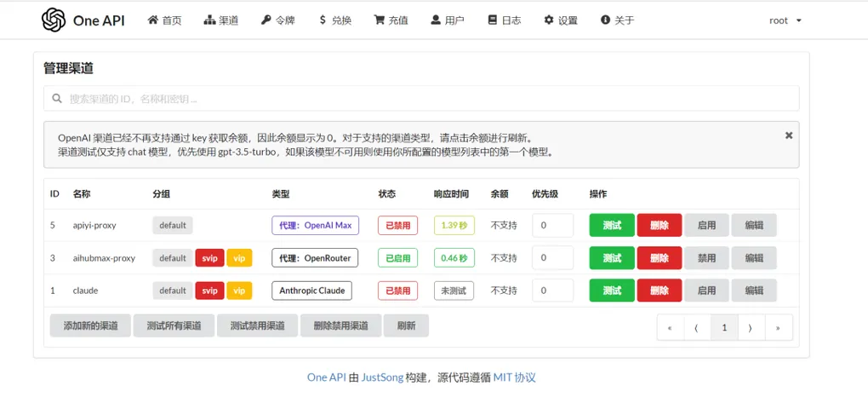Viewport: 868px width, 397px height.
Task: Click the 代理：OpenAI Max type label
Action: [x=316, y=226]
